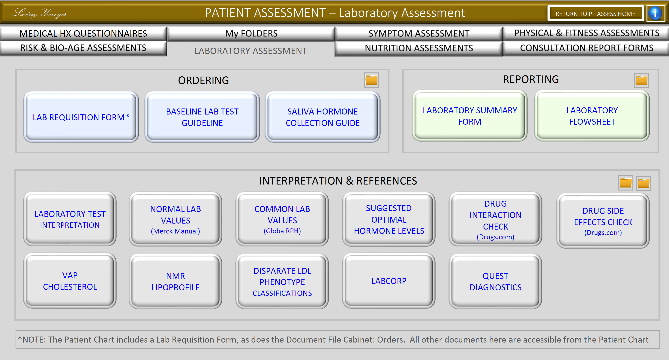669x360 pixels.
Task: Click the VAP Cholesterol button
Action: tap(70, 281)
